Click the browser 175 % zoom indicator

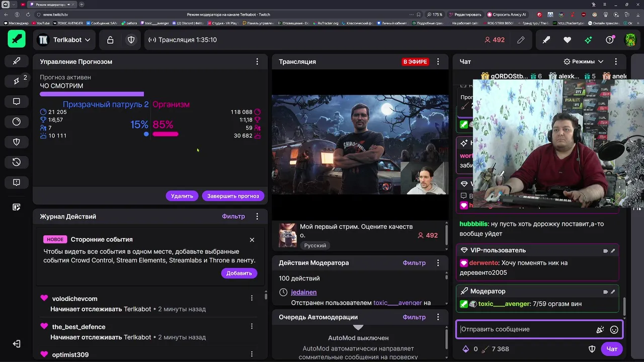tap(435, 15)
